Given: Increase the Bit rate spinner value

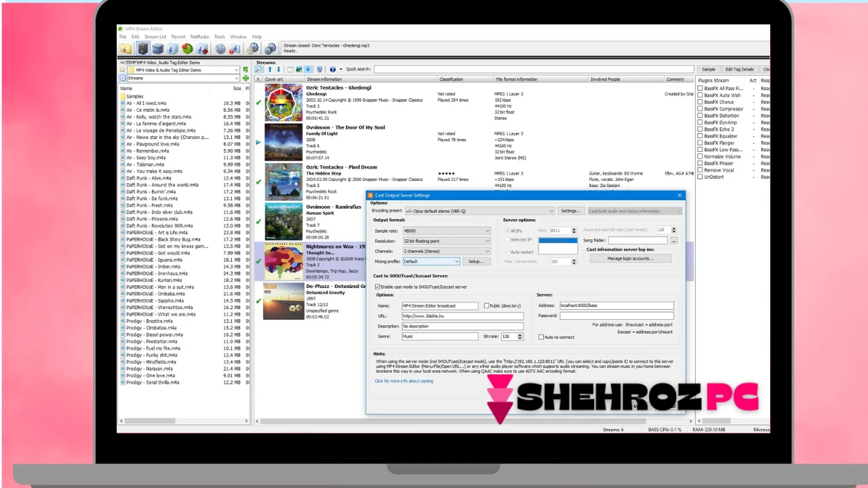Looking at the screenshot, I should (x=520, y=335).
